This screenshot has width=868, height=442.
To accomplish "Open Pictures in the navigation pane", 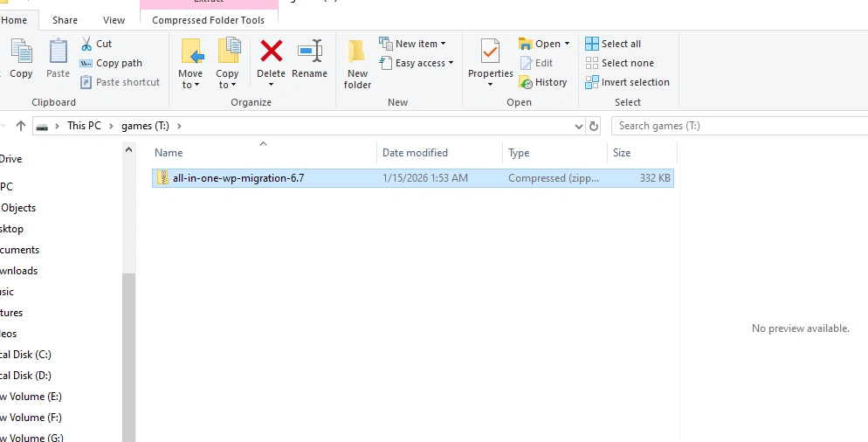I will [x=11, y=313].
